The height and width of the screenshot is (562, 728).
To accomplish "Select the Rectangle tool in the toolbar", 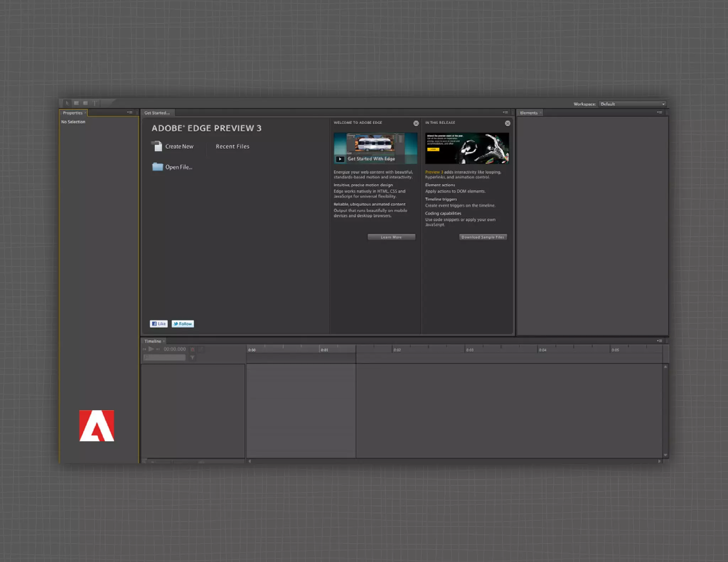I will pos(76,103).
